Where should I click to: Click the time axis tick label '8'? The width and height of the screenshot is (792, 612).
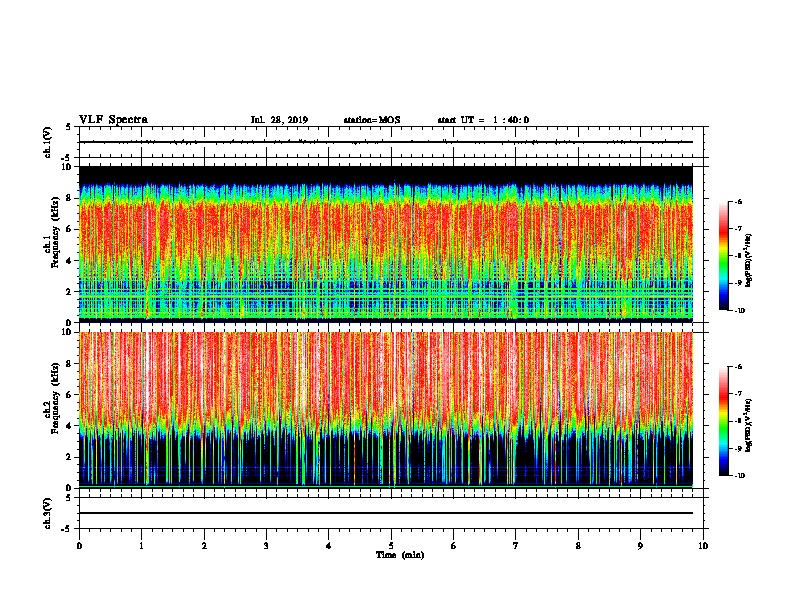click(578, 546)
